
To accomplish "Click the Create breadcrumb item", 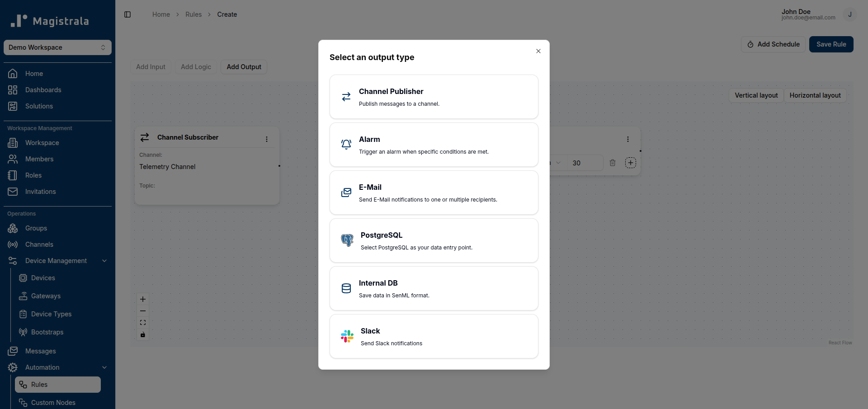I will pos(227,14).
